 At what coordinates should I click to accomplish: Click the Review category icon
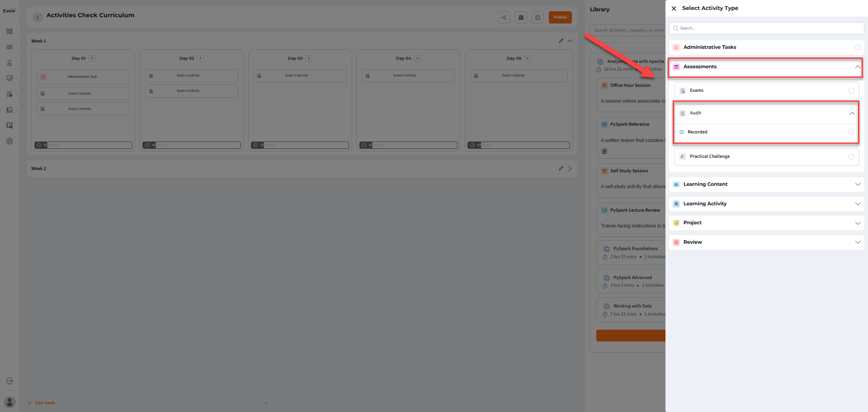676,242
